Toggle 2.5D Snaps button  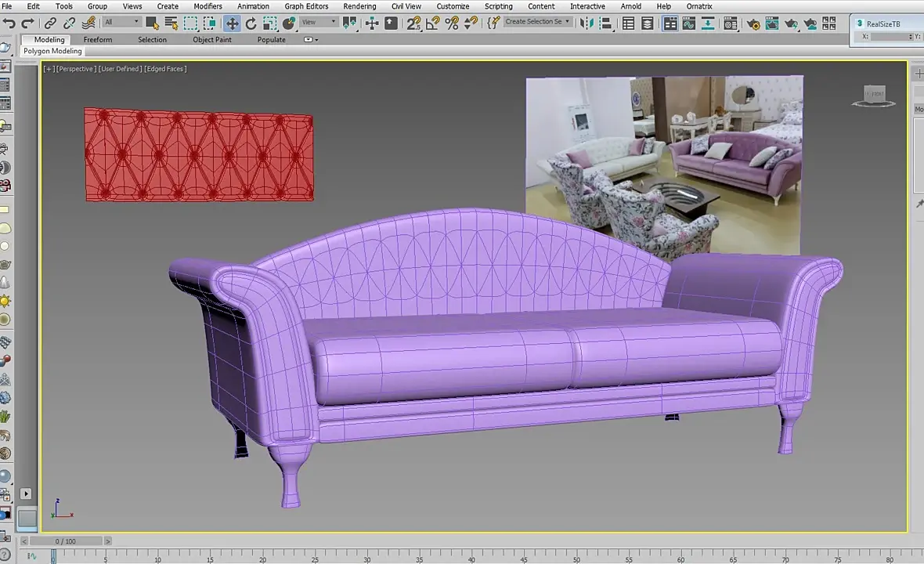413,23
